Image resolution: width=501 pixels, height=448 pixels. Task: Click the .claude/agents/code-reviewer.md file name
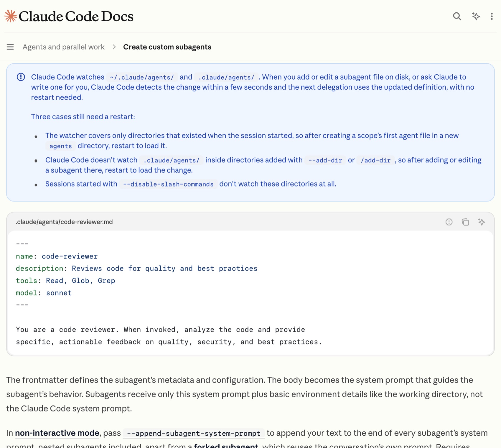[64, 222]
